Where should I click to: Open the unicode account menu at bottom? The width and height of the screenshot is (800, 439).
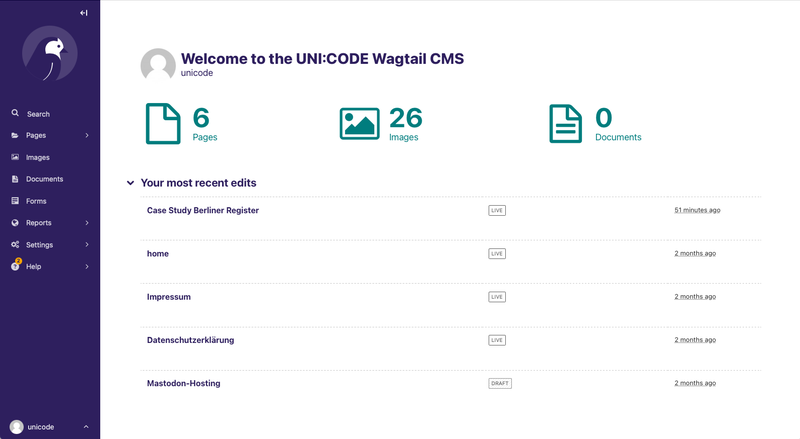point(50,427)
